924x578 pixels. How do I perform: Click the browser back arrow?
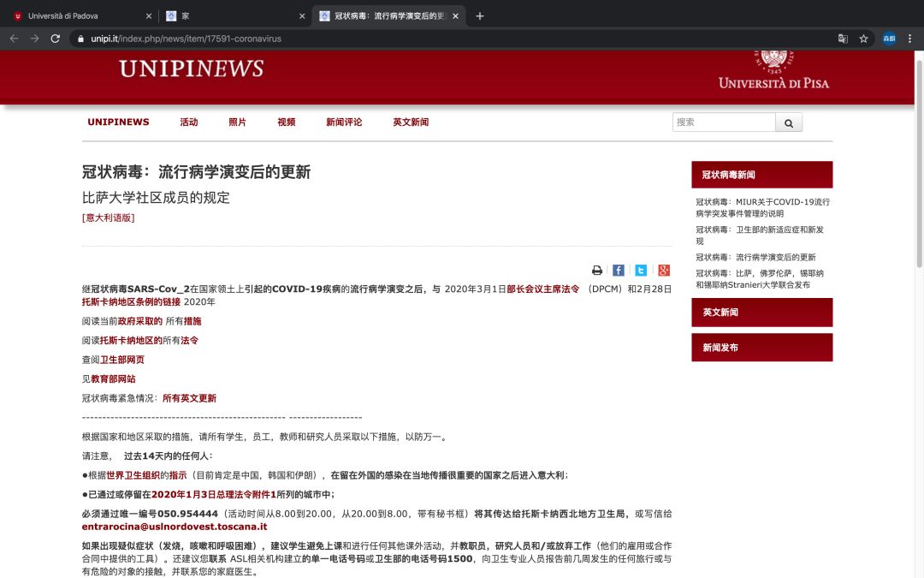click(15, 39)
